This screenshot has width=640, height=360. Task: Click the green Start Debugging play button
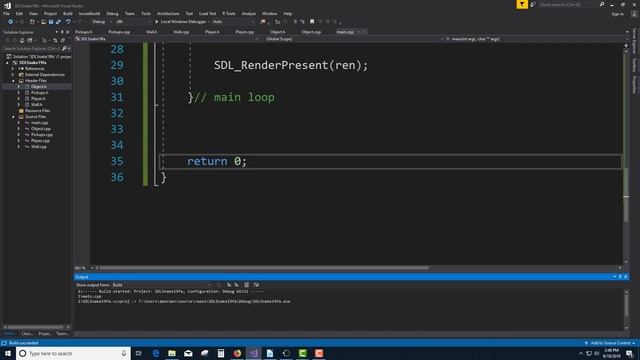pos(156,22)
